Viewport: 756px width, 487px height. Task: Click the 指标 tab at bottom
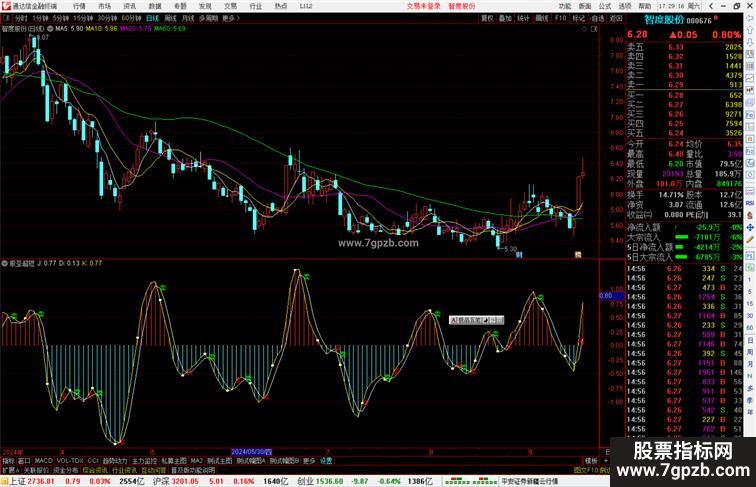click(x=8, y=461)
